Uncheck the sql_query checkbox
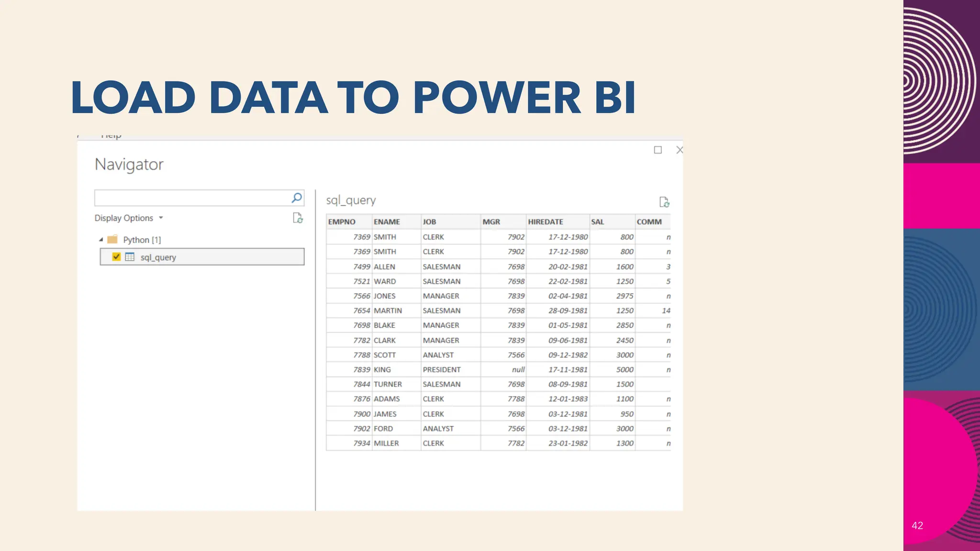980x551 pixels. point(116,257)
